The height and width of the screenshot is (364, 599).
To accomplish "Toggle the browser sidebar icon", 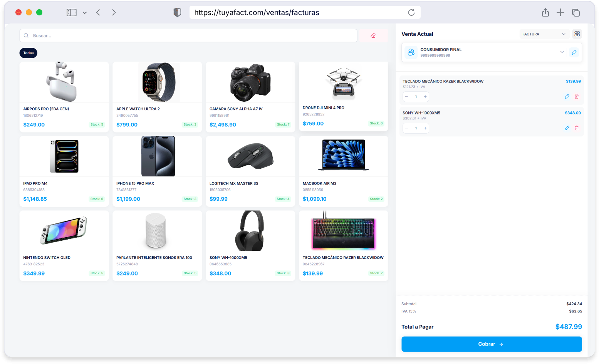I will [x=72, y=12].
